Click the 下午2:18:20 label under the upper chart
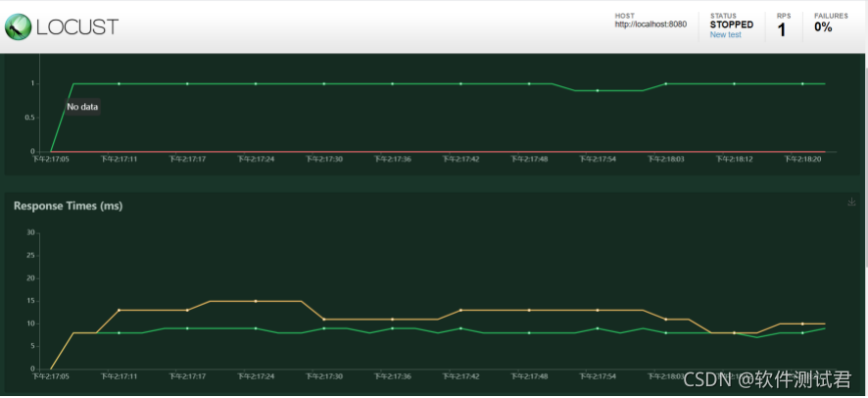Screen dimensions: 868x398 802,159
